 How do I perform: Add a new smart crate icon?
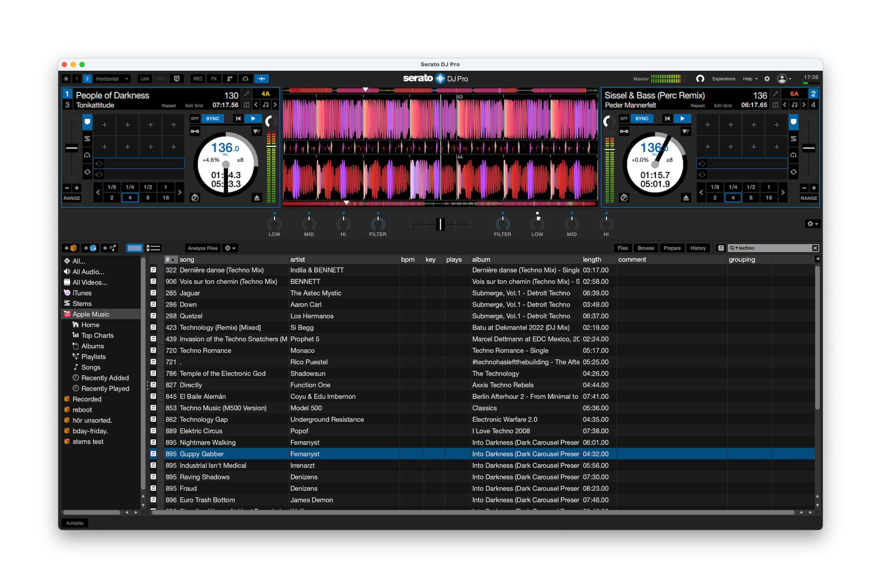[90, 248]
